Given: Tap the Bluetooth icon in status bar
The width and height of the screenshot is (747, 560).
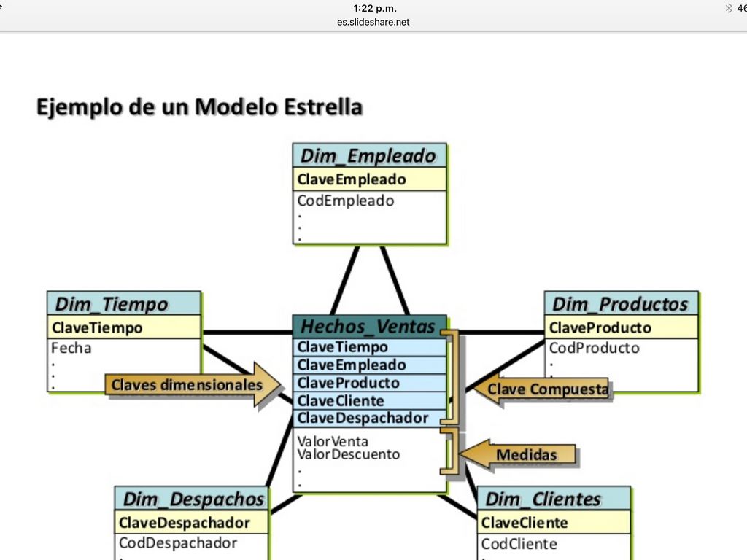Looking at the screenshot, I should click(728, 8).
